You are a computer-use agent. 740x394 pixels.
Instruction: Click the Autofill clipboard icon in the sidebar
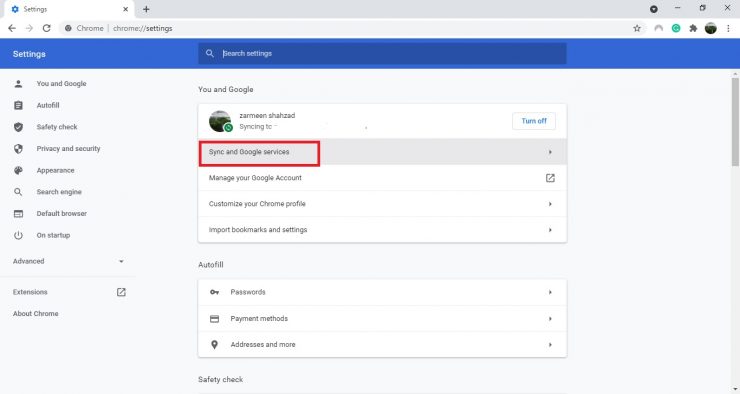pos(18,105)
